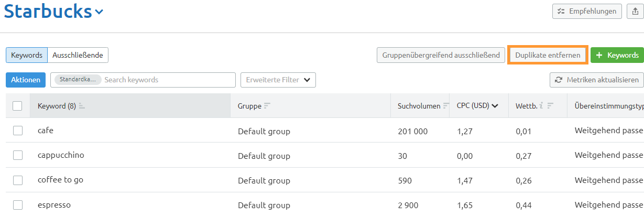The height and width of the screenshot is (216, 644).
Task: Click the competition value 0,26
Action: coord(523,180)
